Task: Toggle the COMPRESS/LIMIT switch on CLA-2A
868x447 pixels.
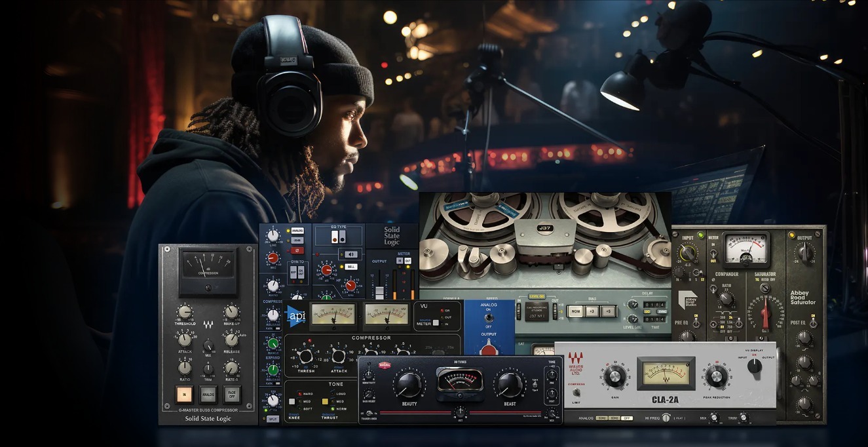Action: tap(576, 393)
